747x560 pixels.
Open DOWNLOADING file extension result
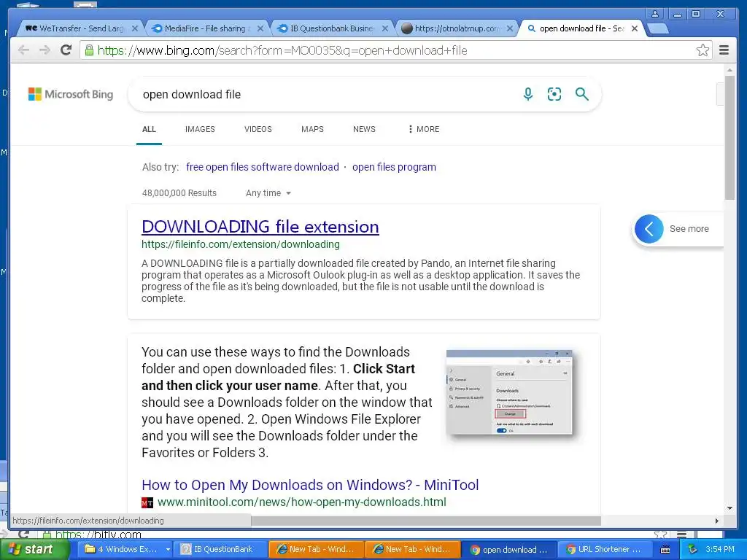[260, 227]
